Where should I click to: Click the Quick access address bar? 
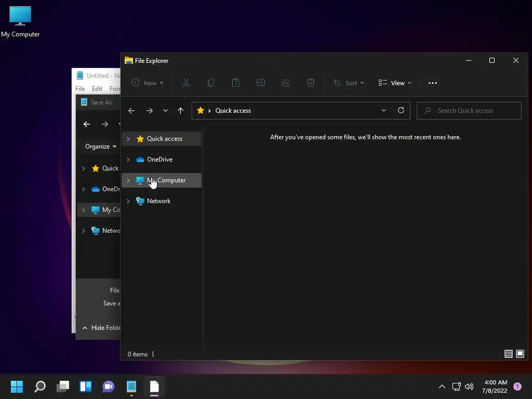[x=301, y=111]
